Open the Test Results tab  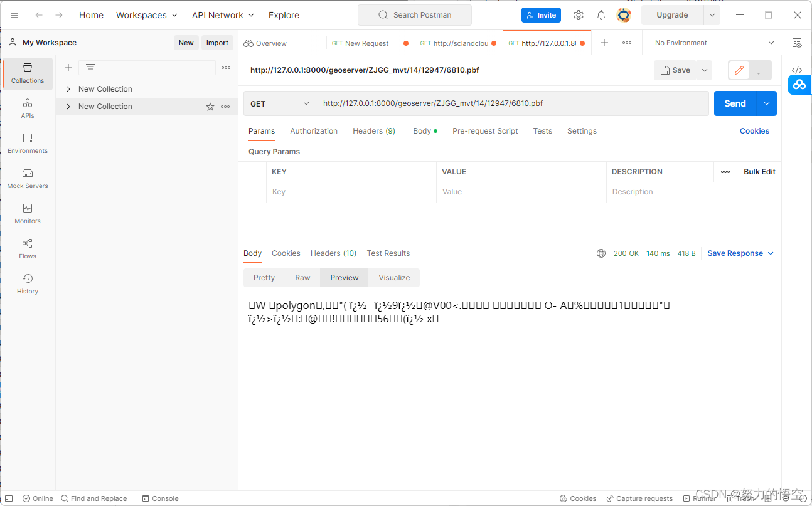(x=388, y=253)
